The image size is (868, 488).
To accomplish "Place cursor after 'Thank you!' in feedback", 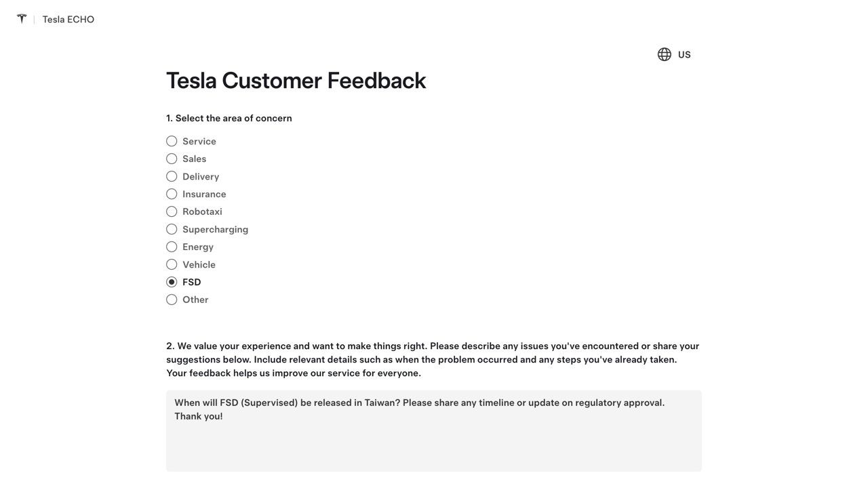I will [x=224, y=416].
